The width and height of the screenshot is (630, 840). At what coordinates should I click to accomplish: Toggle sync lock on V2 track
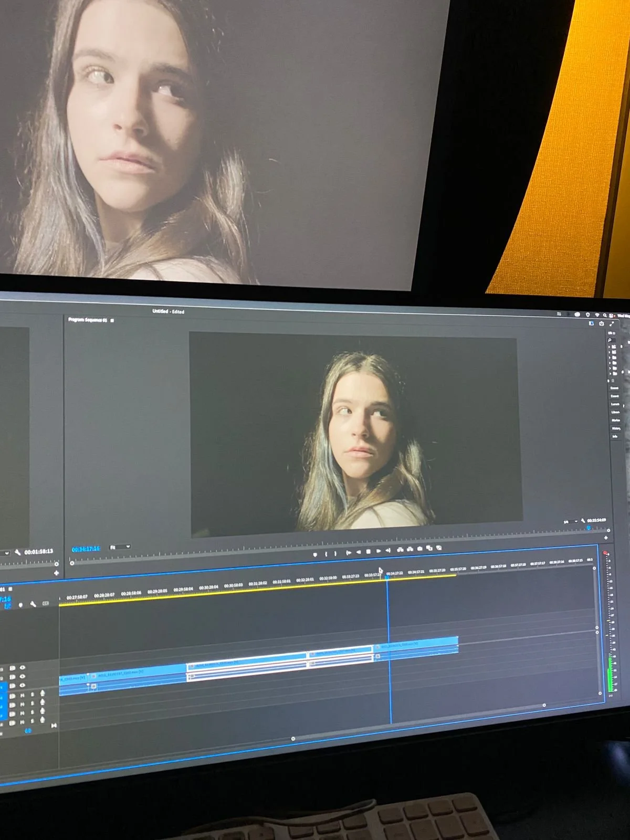coord(12,677)
